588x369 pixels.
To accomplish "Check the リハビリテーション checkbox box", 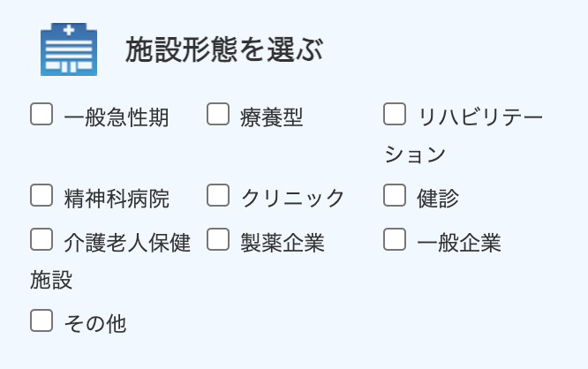I will [395, 114].
